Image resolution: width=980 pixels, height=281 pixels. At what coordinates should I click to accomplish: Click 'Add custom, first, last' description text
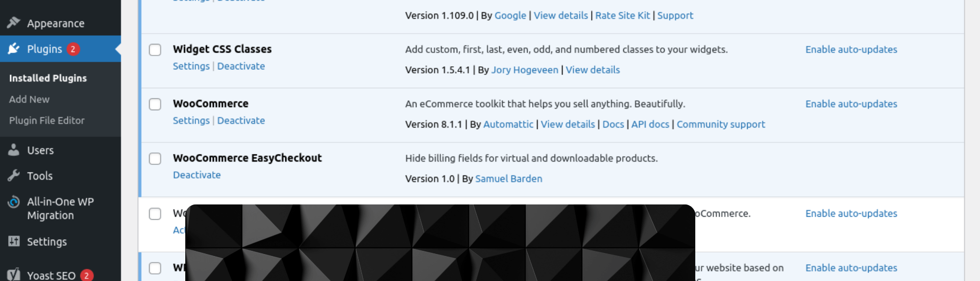coord(567,49)
